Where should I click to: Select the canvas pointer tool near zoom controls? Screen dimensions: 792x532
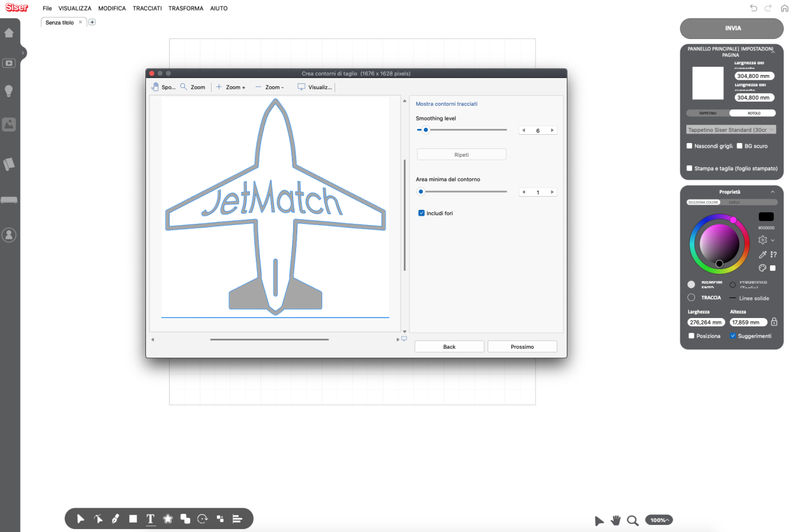coord(599,521)
